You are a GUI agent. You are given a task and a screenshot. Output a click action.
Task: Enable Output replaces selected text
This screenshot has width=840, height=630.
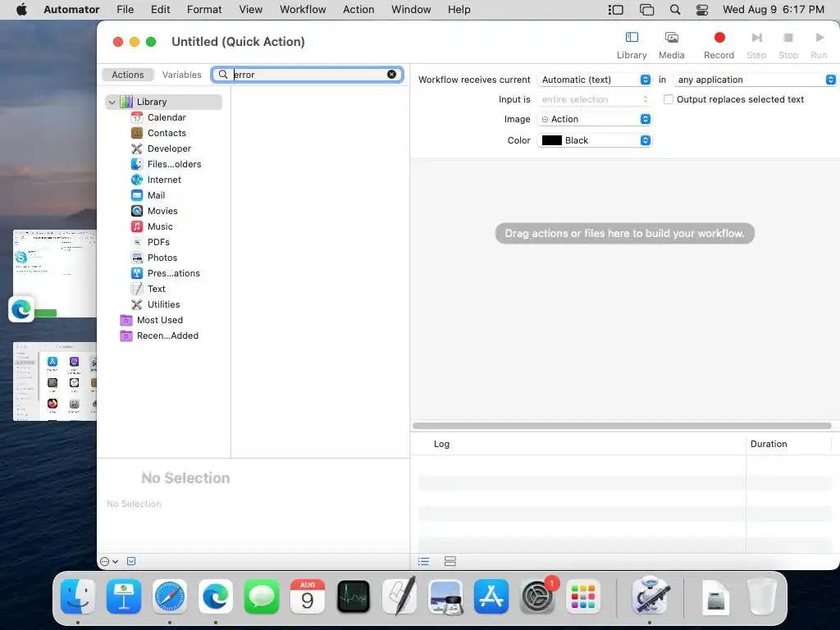coord(668,99)
